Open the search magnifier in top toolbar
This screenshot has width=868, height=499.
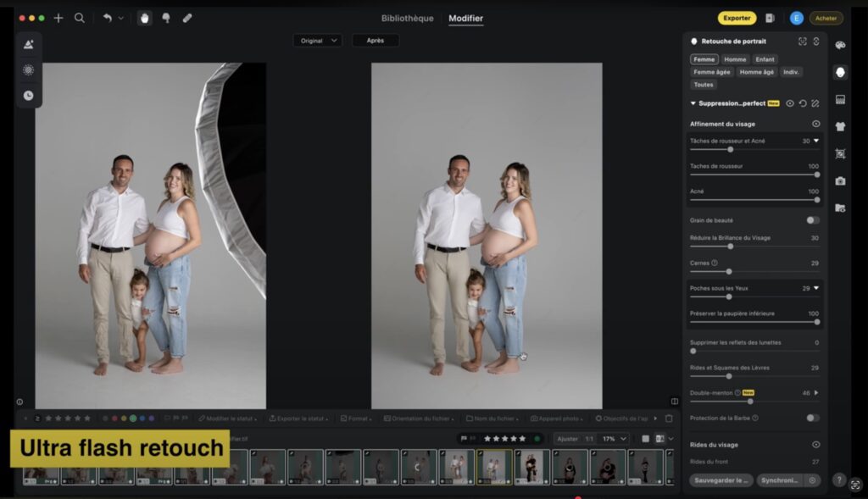pyautogui.click(x=79, y=18)
